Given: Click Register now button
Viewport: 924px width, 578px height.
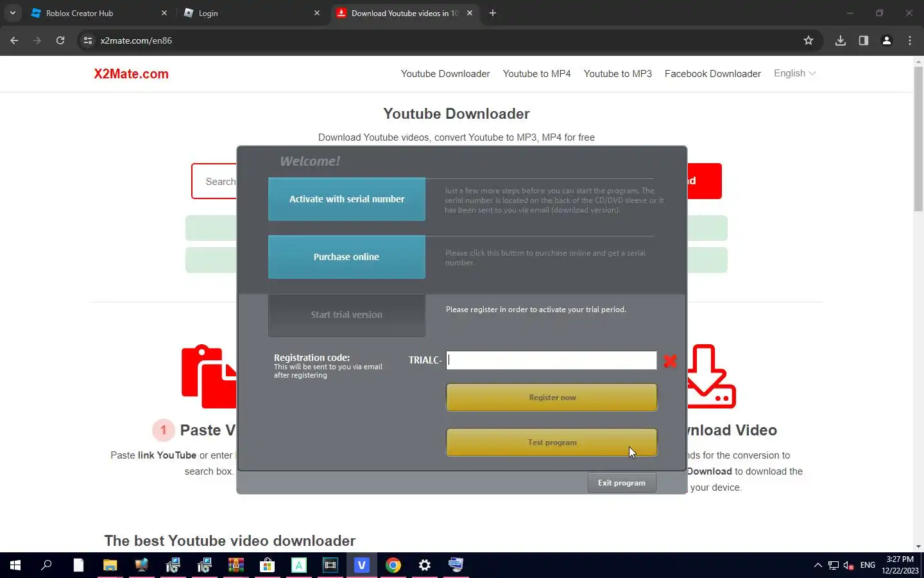Looking at the screenshot, I should point(552,398).
